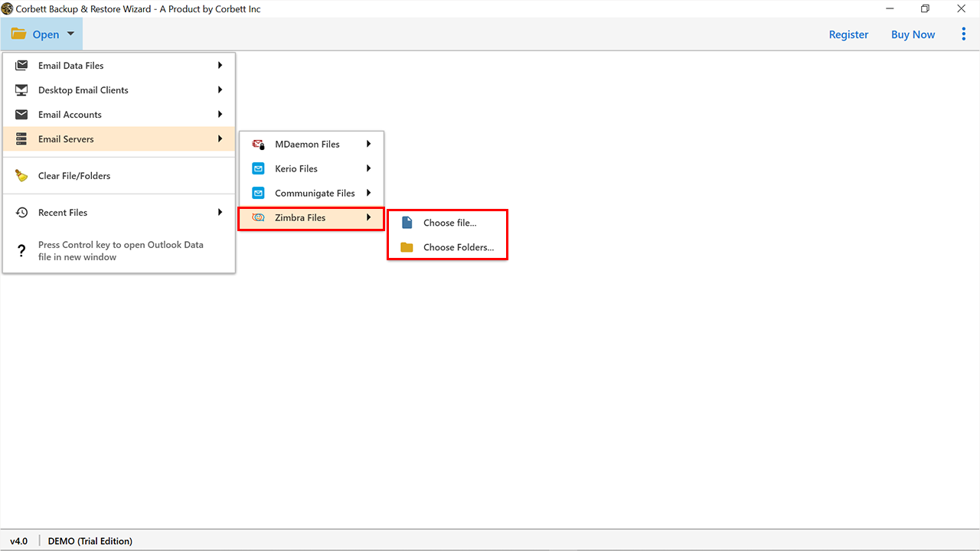
Task: Select Zimbra Files submenu item
Action: pos(312,217)
